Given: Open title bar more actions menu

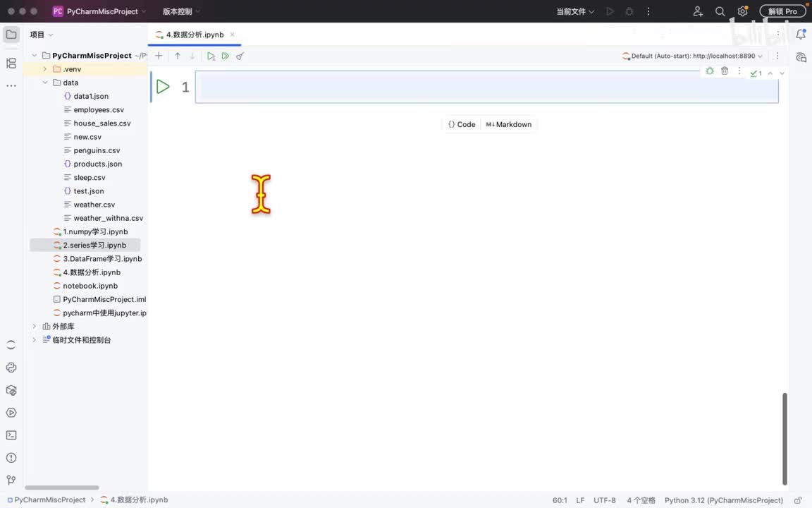Looking at the screenshot, I should click(648, 11).
